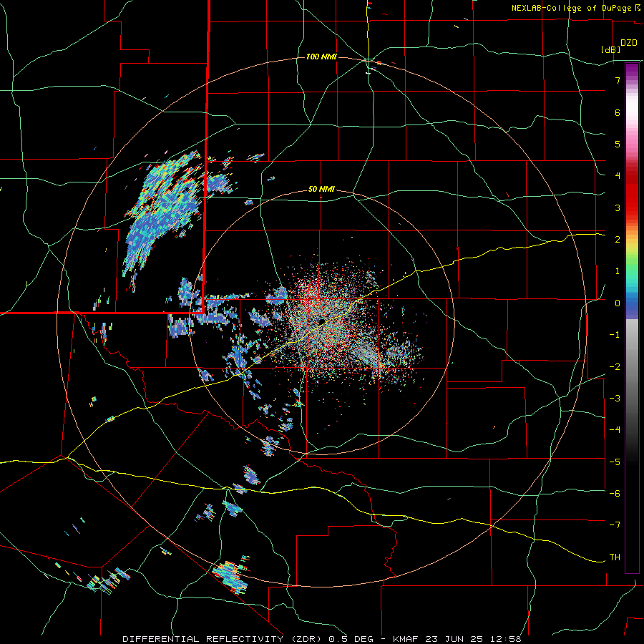Viewport: 644px width, 644px height.
Task: Click the -4 tick label on the scale
Action: tap(615, 430)
